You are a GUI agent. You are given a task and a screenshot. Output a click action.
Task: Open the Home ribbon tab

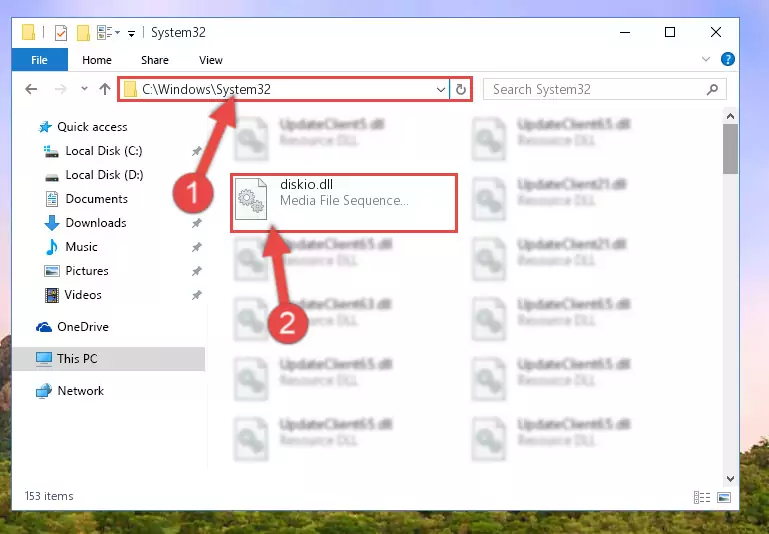click(97, 60)
